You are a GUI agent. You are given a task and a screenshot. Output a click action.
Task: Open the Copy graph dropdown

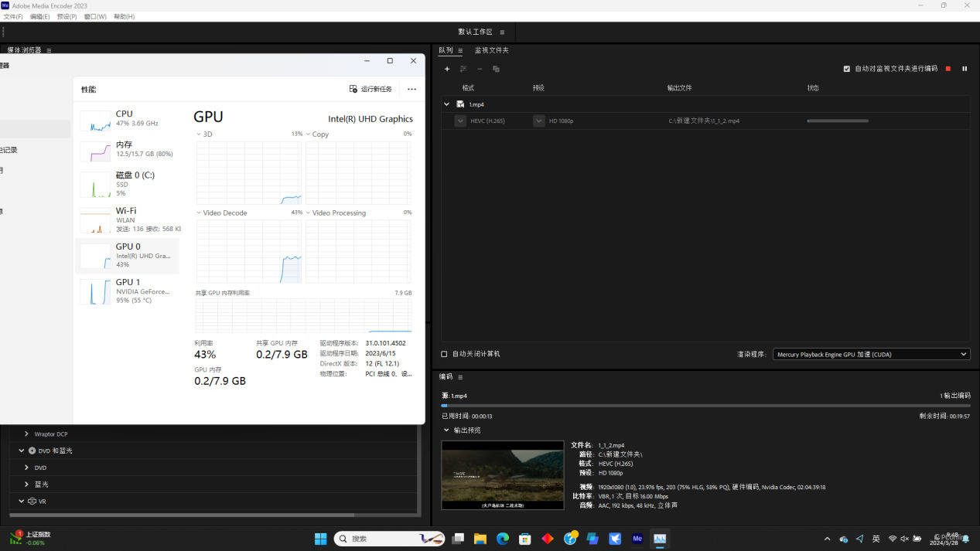coord(308,134)
